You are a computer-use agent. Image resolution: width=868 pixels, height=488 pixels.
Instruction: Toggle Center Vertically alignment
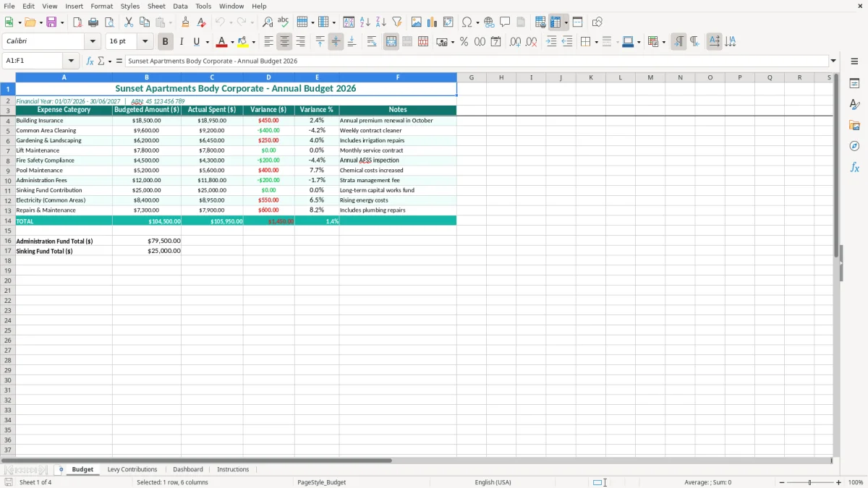point(336,42)
